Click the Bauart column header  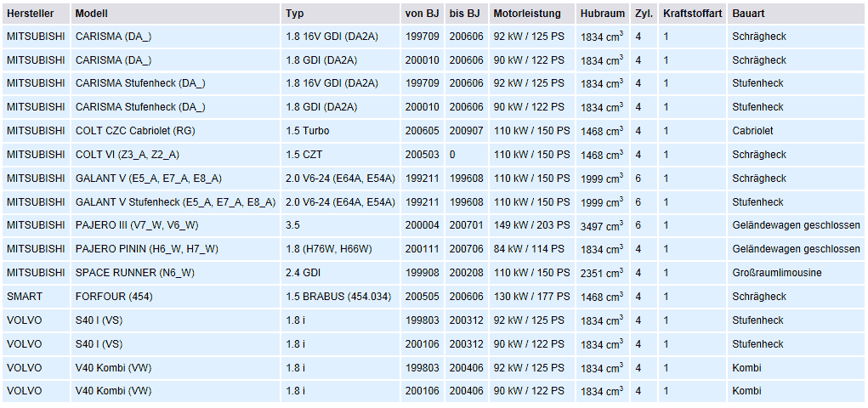coord(748,14)
